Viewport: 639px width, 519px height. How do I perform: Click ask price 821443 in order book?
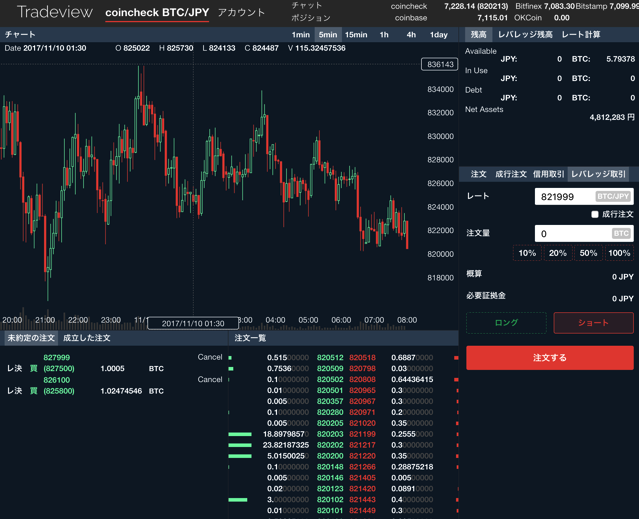362,500
